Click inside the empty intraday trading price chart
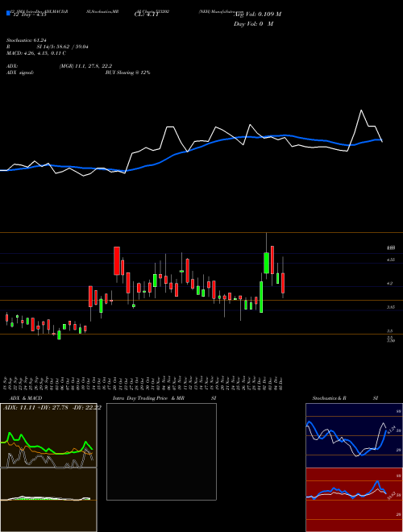This screenshot has width=403, height=532. pyautogui.click(x=161, y=451)
